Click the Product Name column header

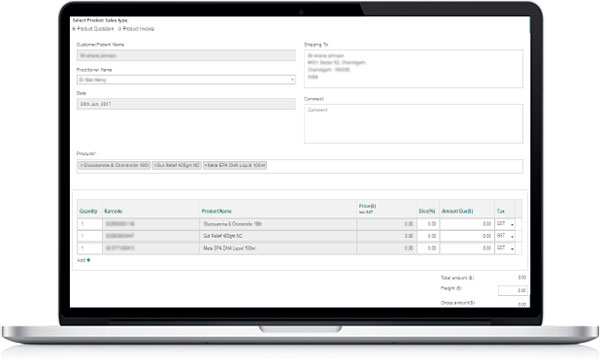point(217,211)
